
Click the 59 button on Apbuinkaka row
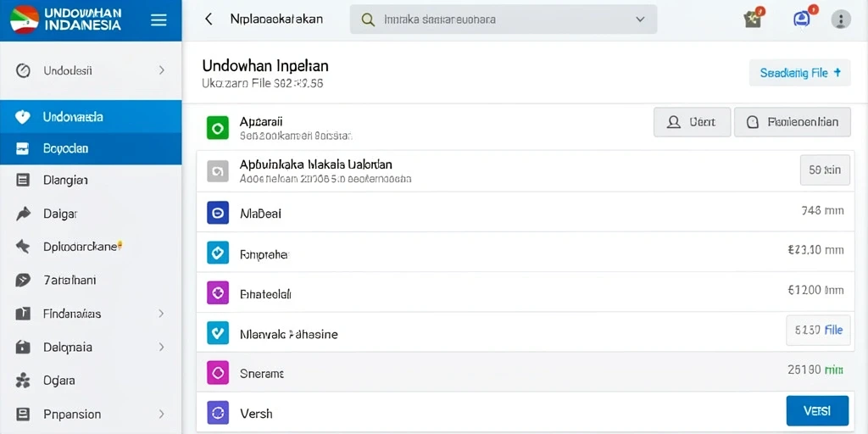click(825, 170)
